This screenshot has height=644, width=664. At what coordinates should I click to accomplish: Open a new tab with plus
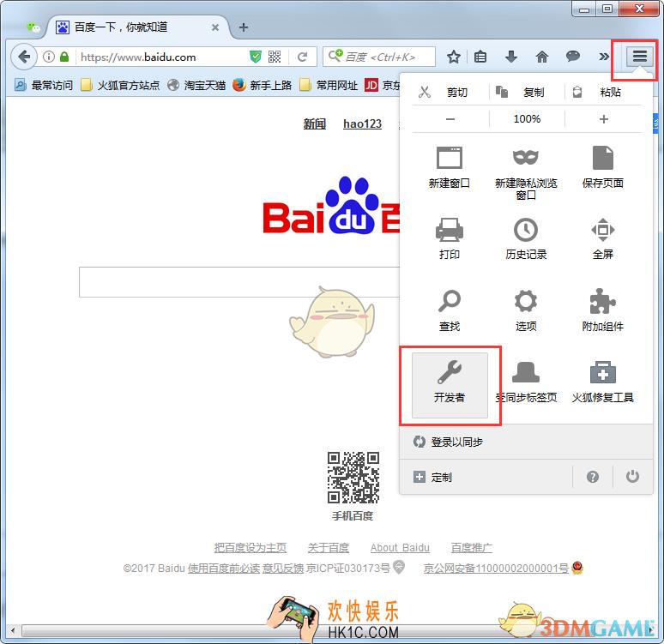pyautogui.click(x=244, y=27)
